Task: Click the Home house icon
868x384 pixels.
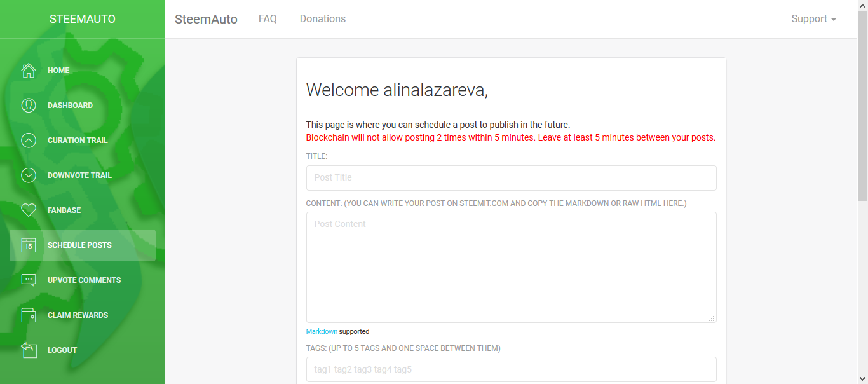Action: pyautogui.click(x=29, y=71)
